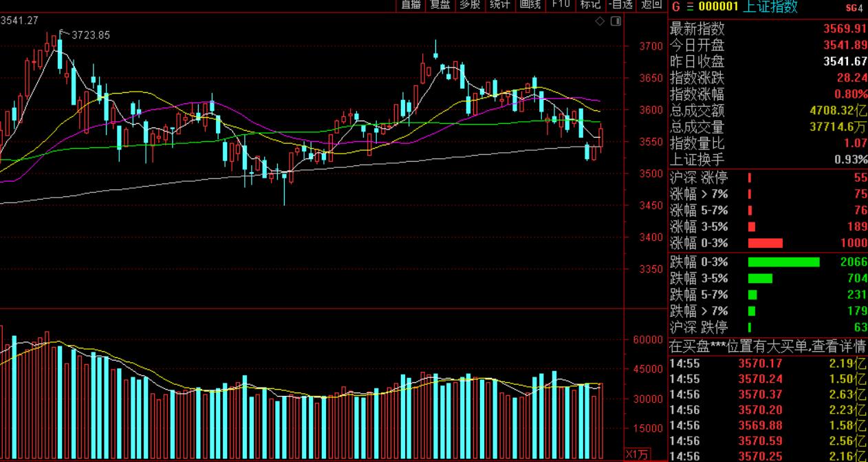Click the 统计 statistics button
This screenshot has height=462, width=868.
(x=500, y=5)
